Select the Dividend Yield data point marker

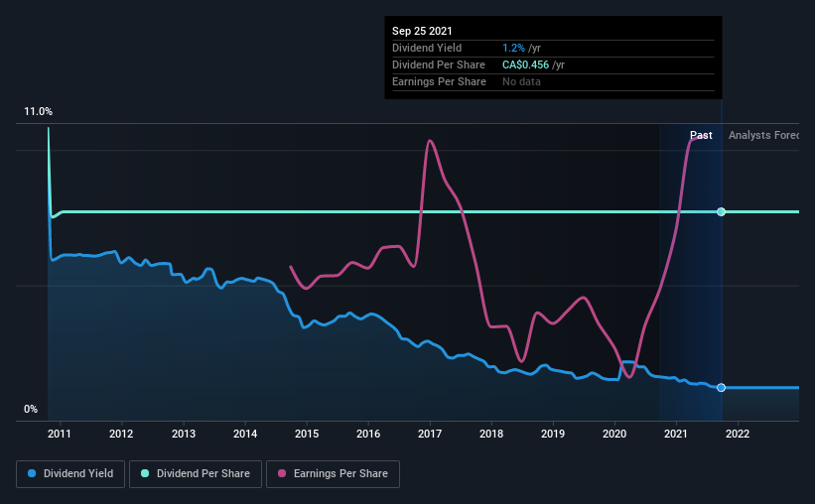click(x=721, y=388)
